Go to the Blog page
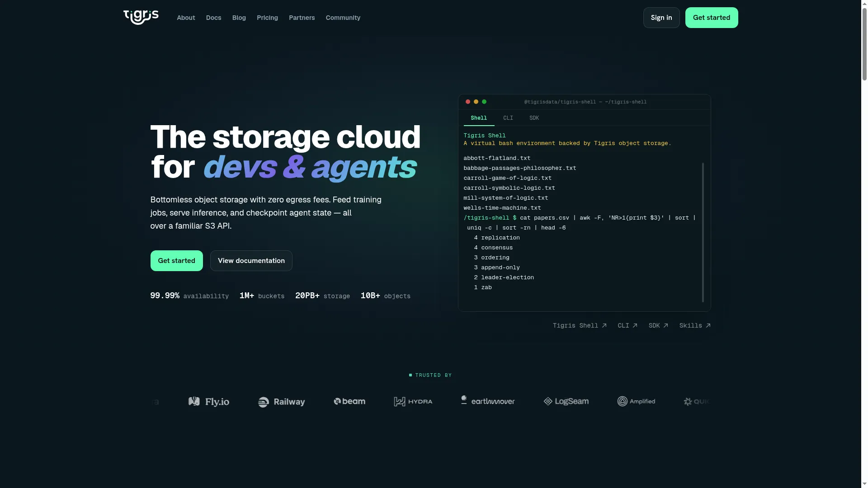This screenshot has height=488, width=868. click(x=239, y=18)
